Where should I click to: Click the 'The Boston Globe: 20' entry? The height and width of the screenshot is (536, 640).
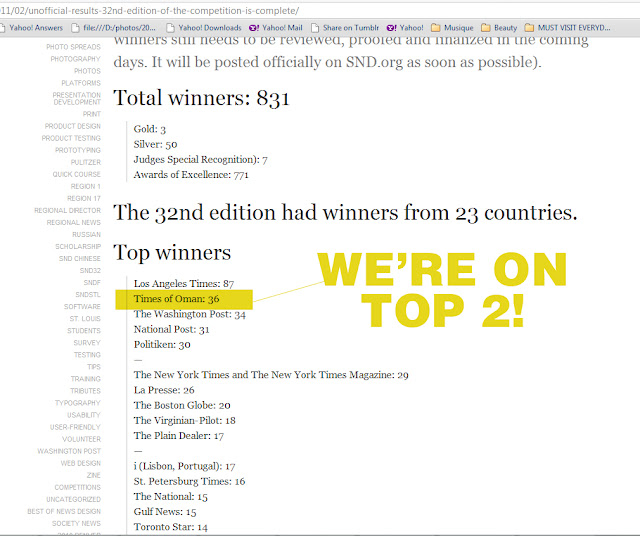point(182,405)
